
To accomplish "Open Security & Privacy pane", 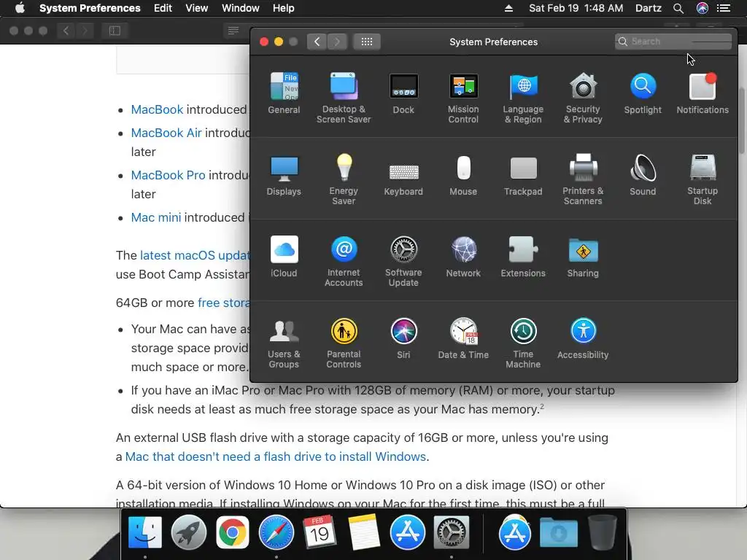I will pyautogui.click(x=583, y=98).
